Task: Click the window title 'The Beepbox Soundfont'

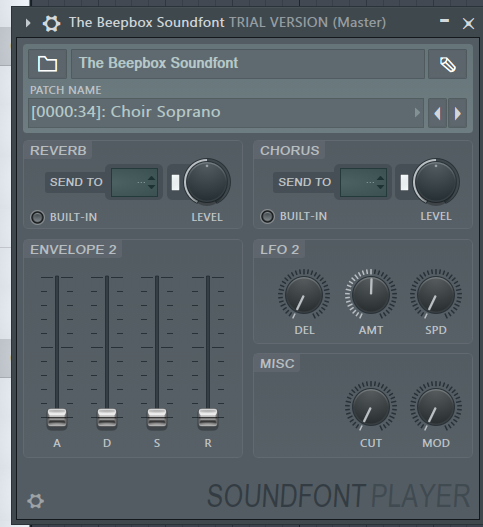Action: (147, 23)
